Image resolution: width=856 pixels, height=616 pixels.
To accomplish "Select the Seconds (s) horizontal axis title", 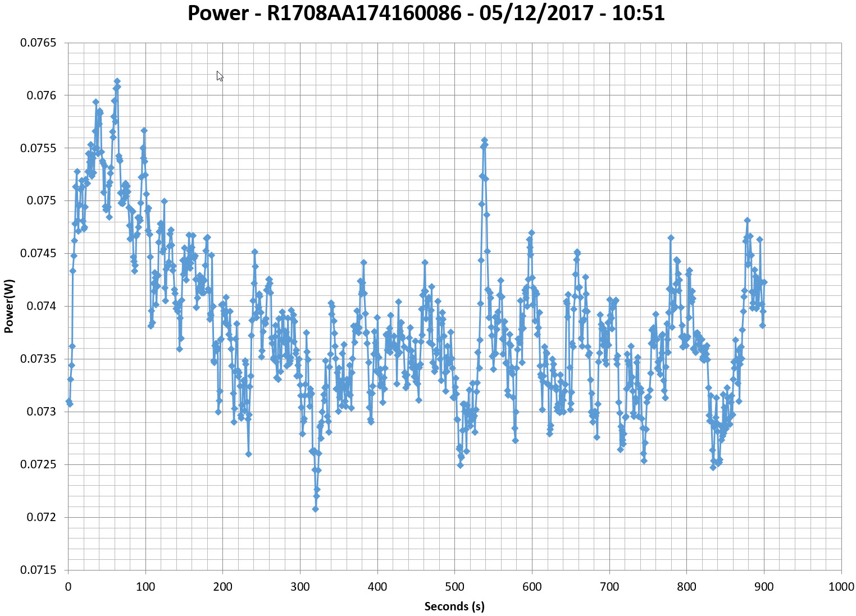I will 454,606.
